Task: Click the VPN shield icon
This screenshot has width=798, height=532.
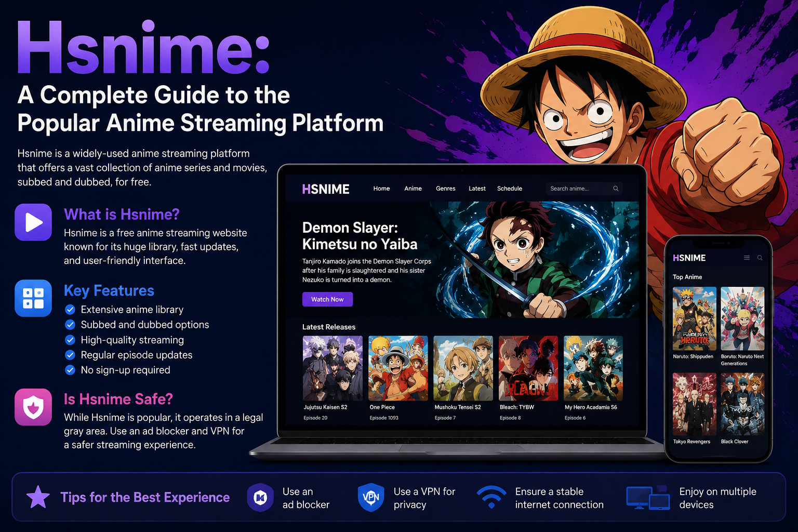Action: click(371, 497)
